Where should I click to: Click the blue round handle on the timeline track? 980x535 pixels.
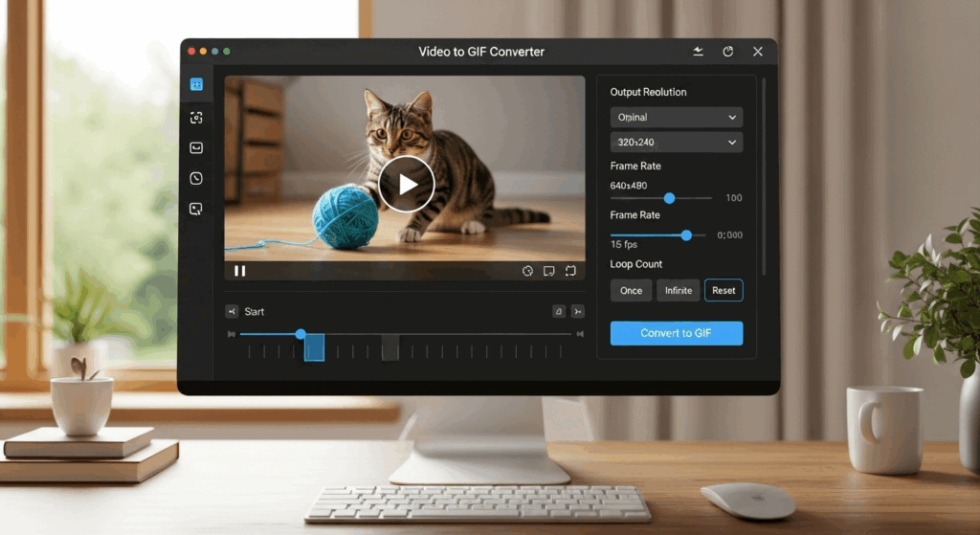coord(301,334)
